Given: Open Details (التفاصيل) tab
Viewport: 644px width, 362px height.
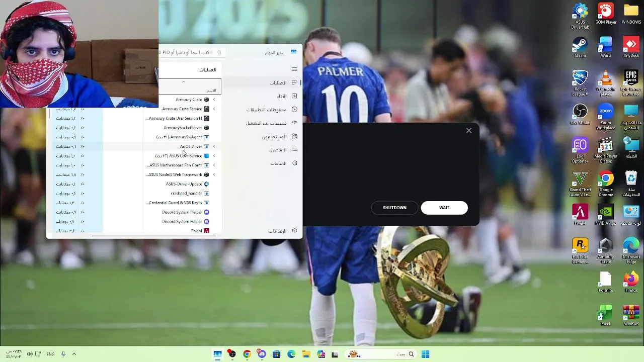Looking at the screenshot, I should [x=262, y=150].
